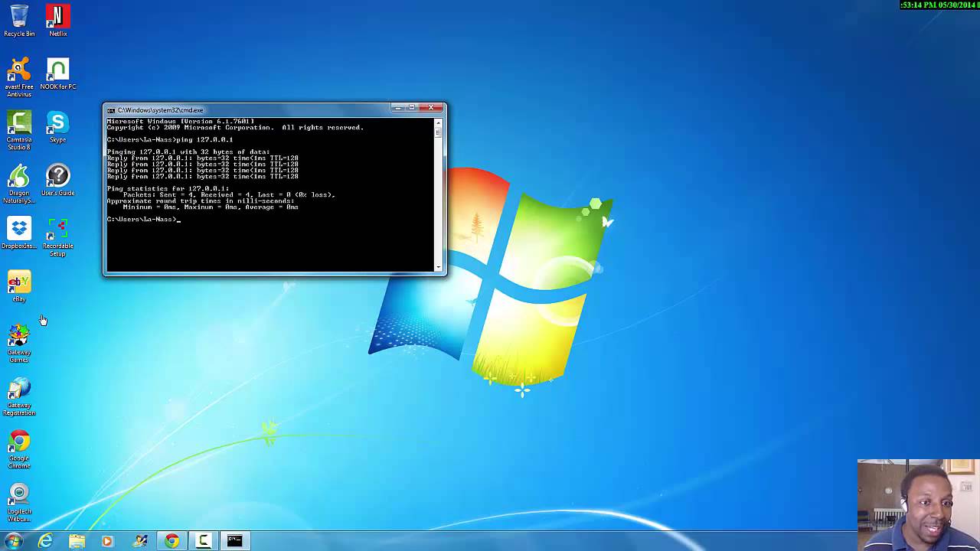The image size is (980, 551).
Task: Open Dragon NaturallySpeaking desktop shortcut
Action: coord(19,184)
